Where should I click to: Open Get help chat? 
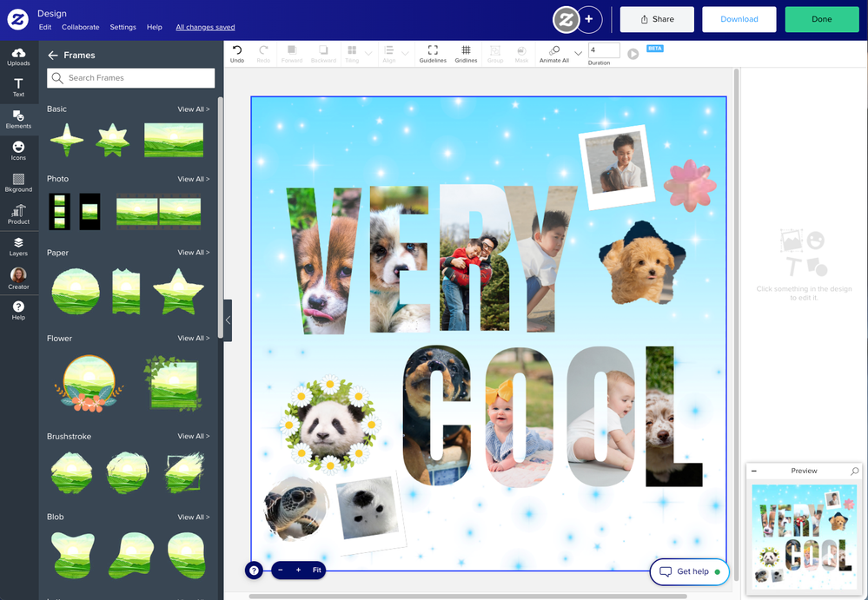point(689,572)
